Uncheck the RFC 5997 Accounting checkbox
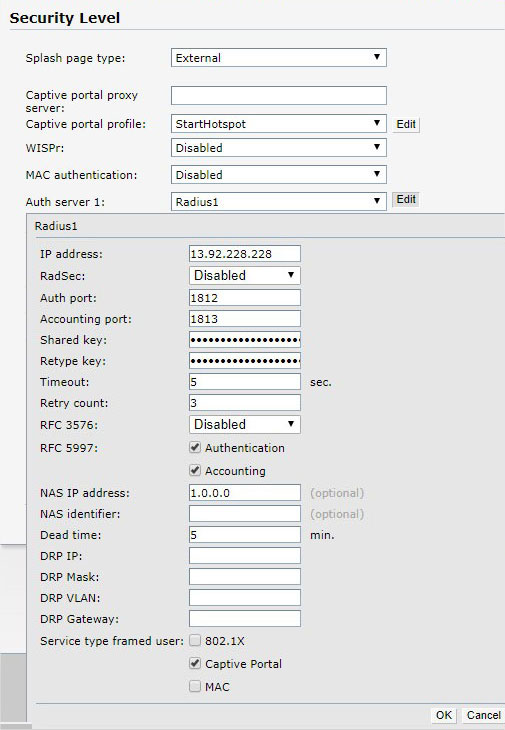Screen dimensions: 505x730 tap(195, 470)
